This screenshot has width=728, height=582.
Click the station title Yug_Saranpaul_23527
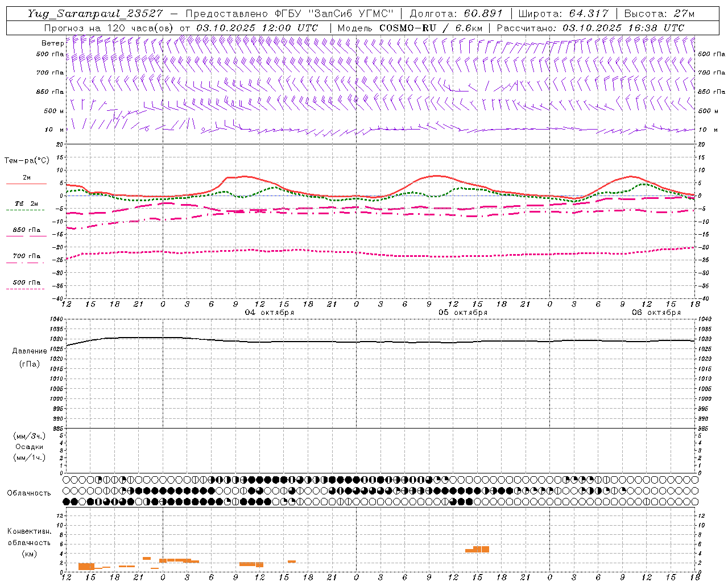tap(95, 13)
